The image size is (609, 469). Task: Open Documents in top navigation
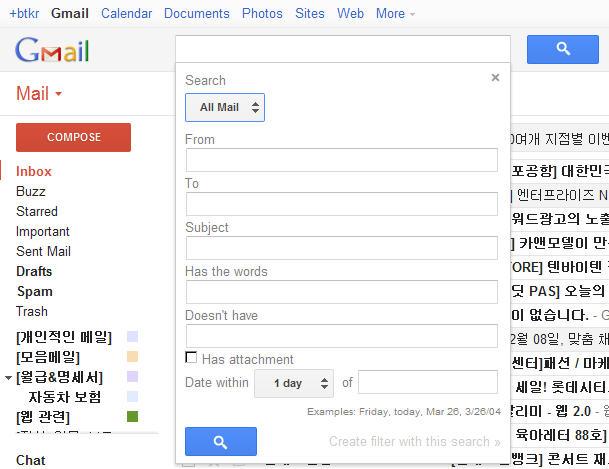coord(197,14)
